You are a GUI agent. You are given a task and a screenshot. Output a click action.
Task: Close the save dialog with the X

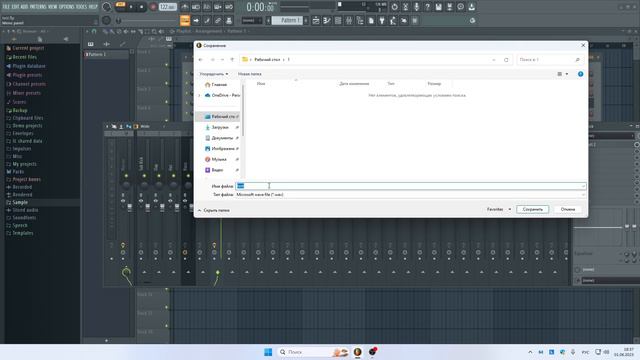[x=583, y=45]
